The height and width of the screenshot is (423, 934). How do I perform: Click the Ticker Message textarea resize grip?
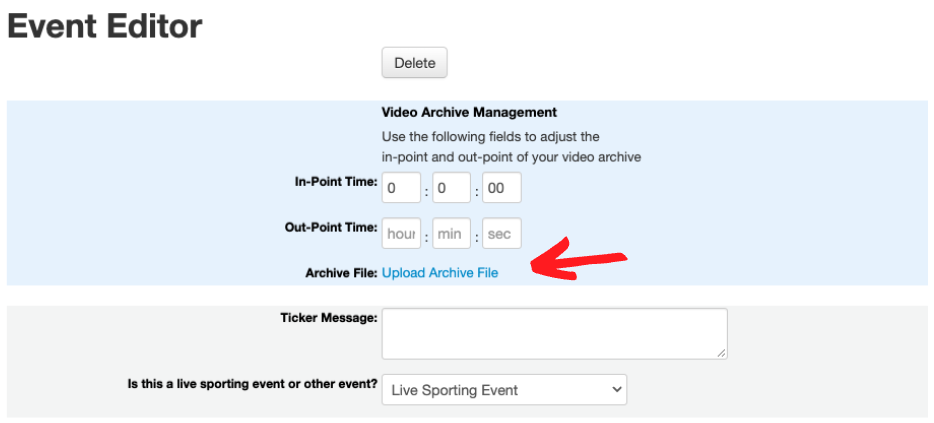(721, 353)
